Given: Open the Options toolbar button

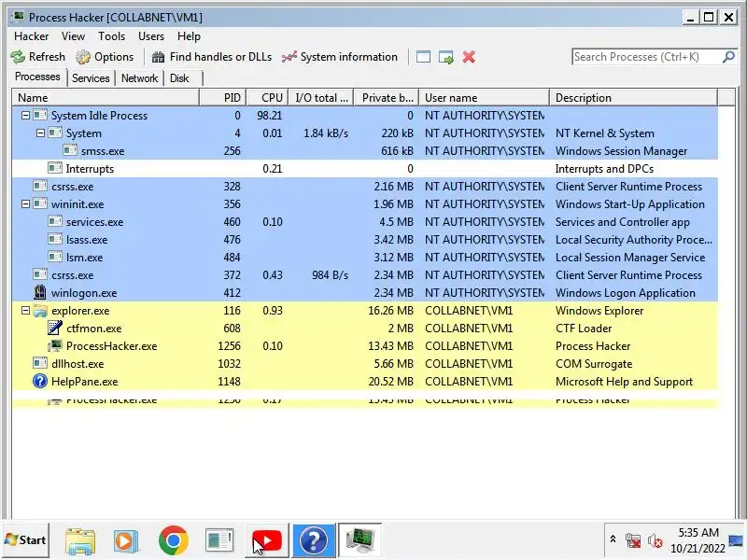Looking at the screenshot, I should [x=105, y=57].
